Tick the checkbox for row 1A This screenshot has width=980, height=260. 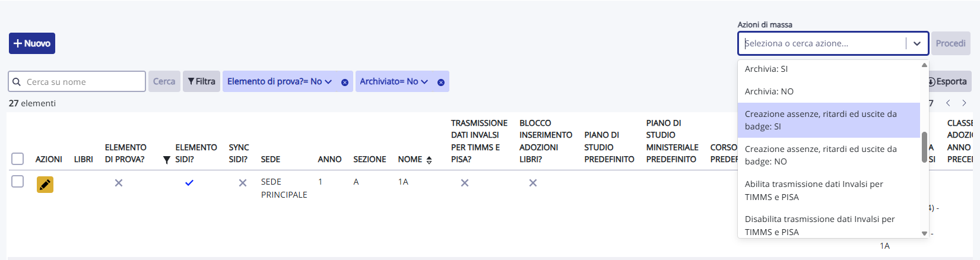point(18,182)
